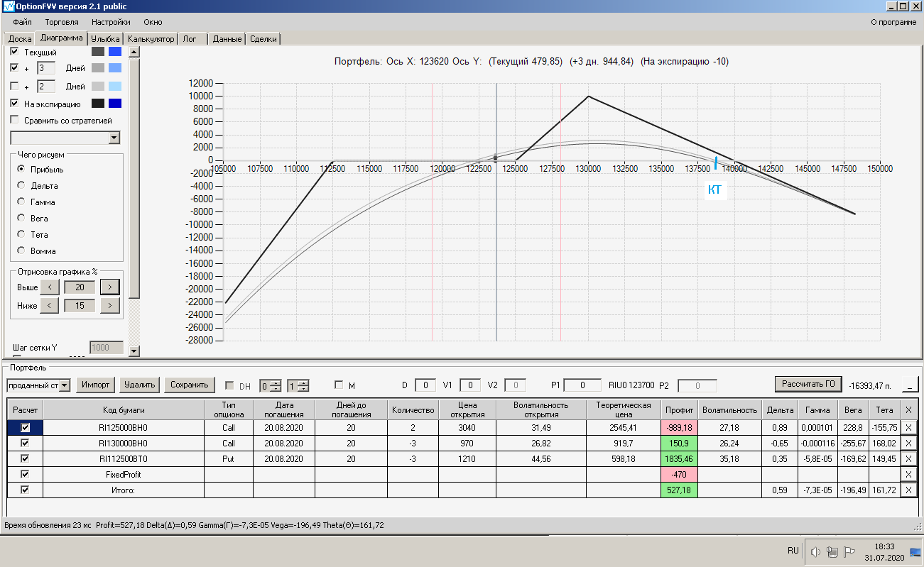Viewport: 924px width, 567px height.
Task: Click the DH stepper showing 1
Action: click(x=298, y=385)
